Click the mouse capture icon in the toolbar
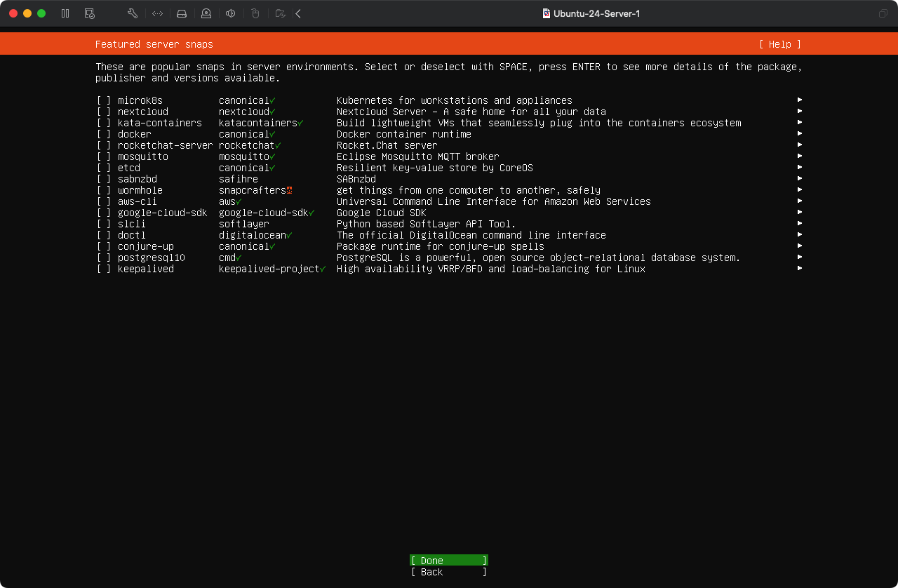The image size is (898, 588). (x=255, y=13)
